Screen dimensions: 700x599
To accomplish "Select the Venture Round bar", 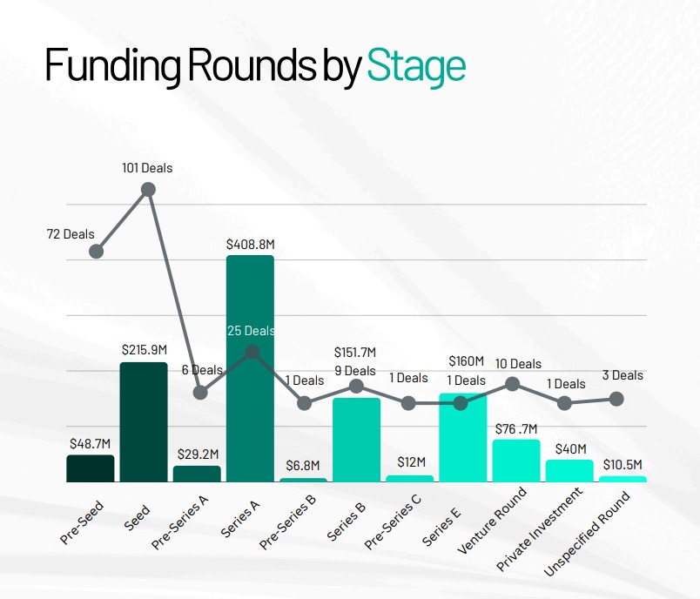I will click(x=516, y=461).
